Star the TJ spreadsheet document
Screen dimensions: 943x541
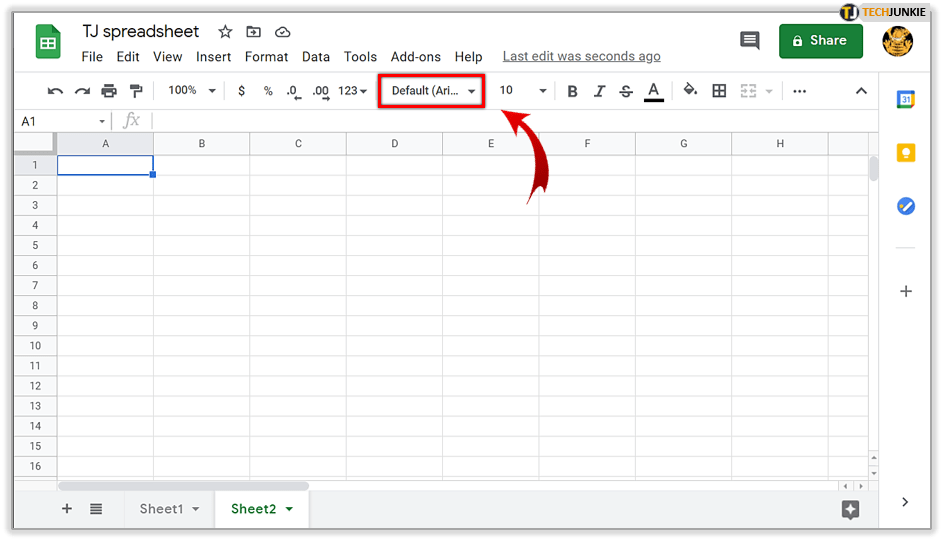pos(225,32)
